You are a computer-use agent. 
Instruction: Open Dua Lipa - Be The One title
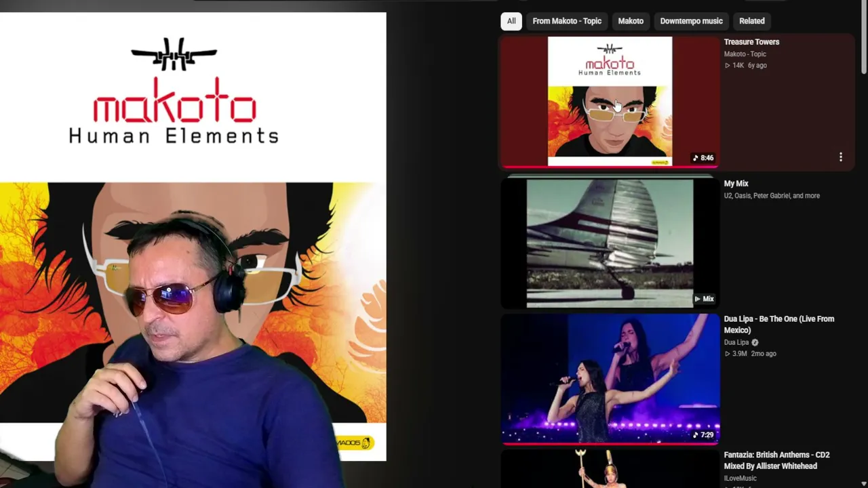[x=779, y=325]
